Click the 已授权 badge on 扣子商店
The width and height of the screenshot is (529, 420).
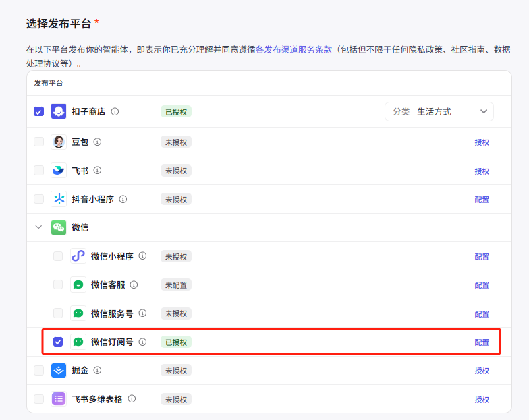pos(175,111)
